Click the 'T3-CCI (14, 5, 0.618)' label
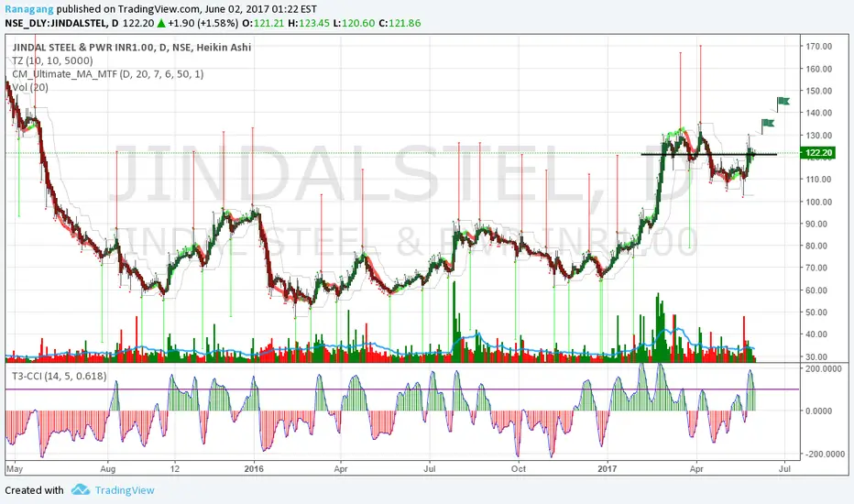Image resolution: width=854 pixels, height=504 pixels. [60, 376]
